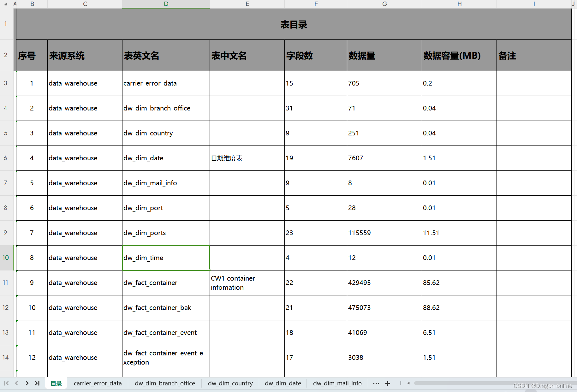Select cell carrier_error_data in table

pyautogui.click(x=166, y=83)
